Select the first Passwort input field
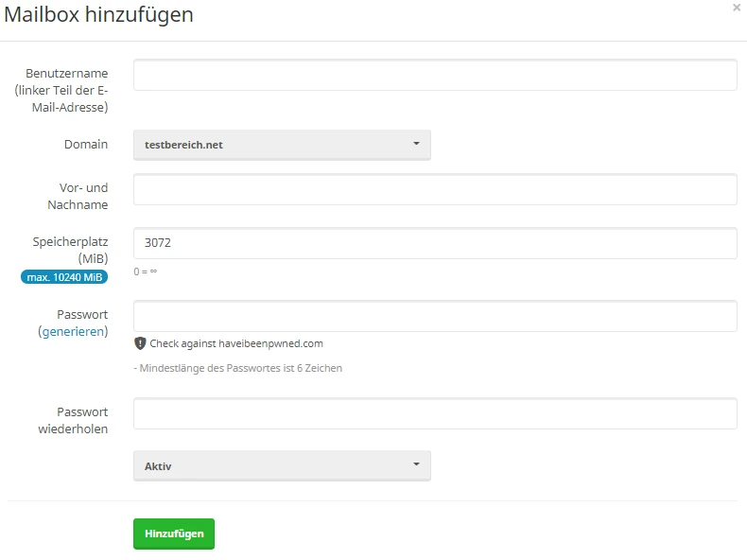 (x=435, y=316)
